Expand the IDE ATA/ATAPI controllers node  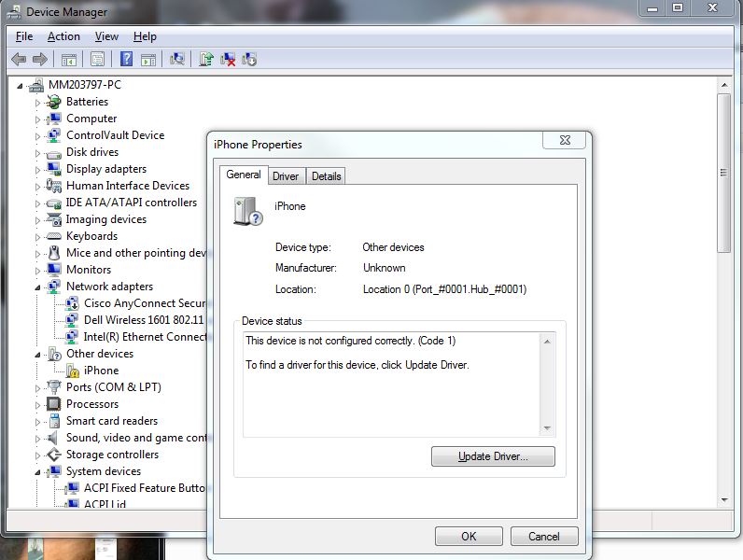(x=37, y=203)
